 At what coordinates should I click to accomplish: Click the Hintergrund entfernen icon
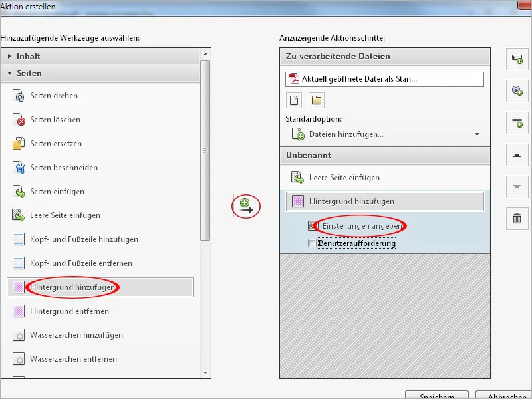point(19,311)
